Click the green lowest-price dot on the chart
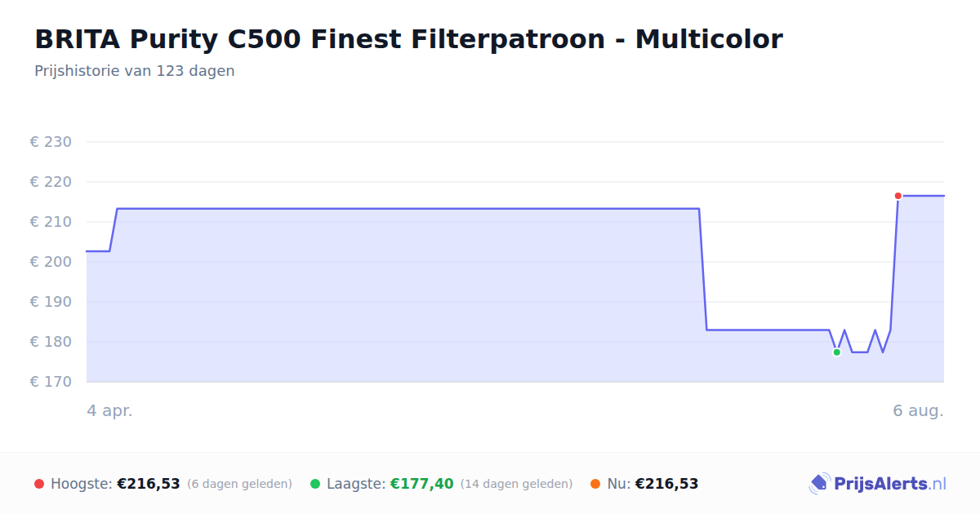Viewport: 980px width, 514px height. (x=836, y=352)
